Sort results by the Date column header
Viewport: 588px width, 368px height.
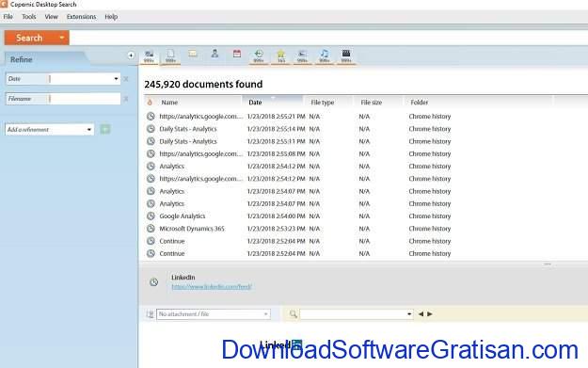tap(273, 102)
